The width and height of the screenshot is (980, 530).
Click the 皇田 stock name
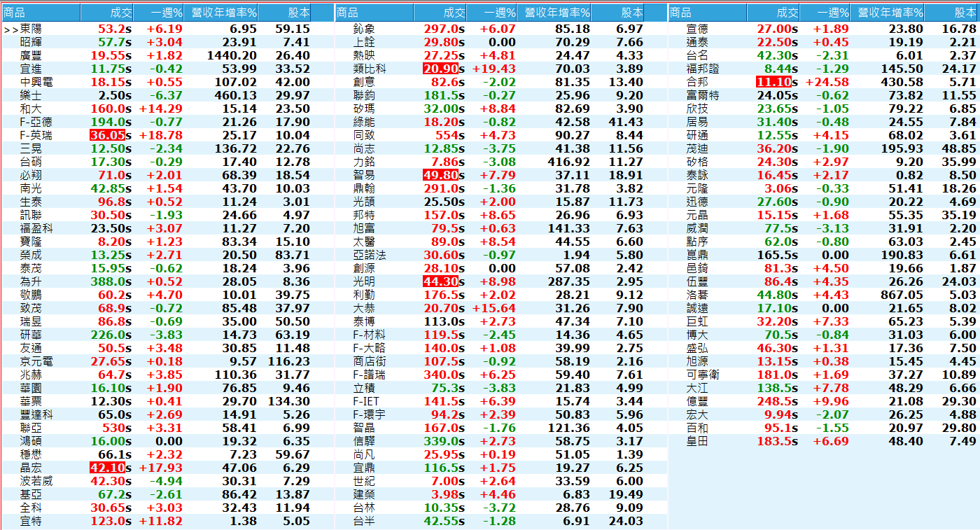pyautogui.click(x=697, y=441)
